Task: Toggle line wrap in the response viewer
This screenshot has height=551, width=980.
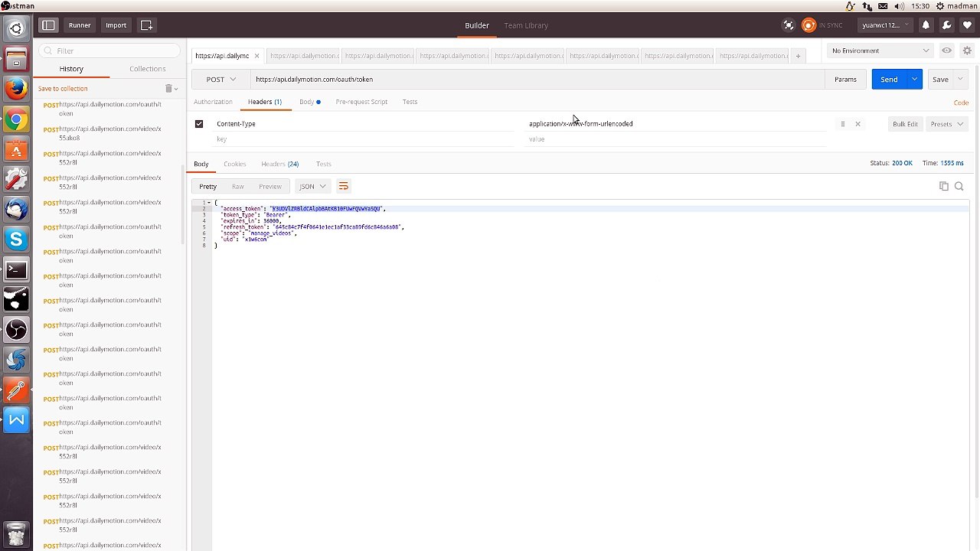Action: 343,186
